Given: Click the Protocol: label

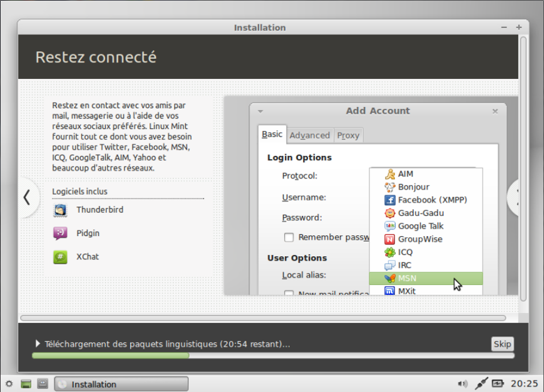Looking at the screenshot, I should point(300,176).
